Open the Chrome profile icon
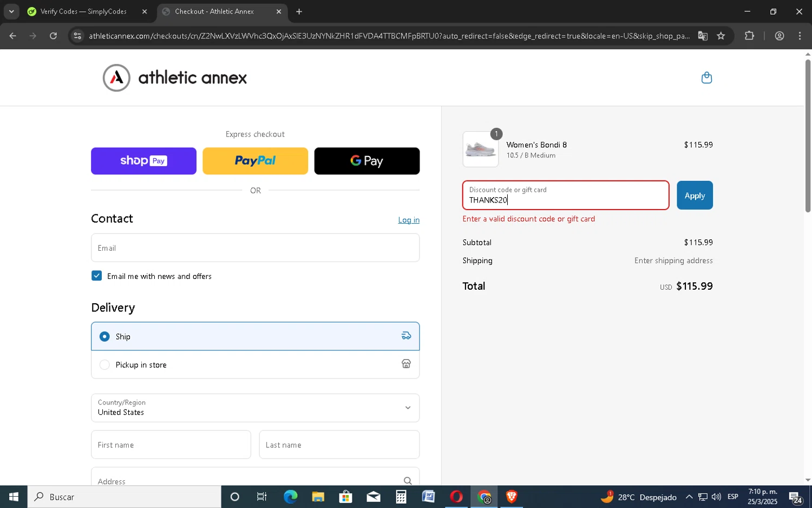 tap(780, 36)
